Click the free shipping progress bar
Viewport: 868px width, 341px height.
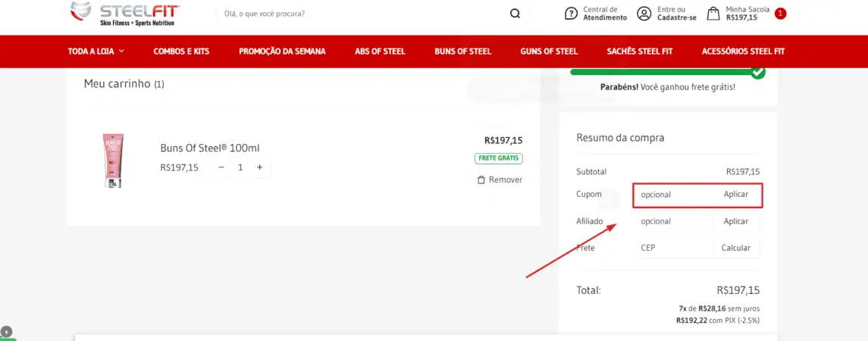point(663,72)
